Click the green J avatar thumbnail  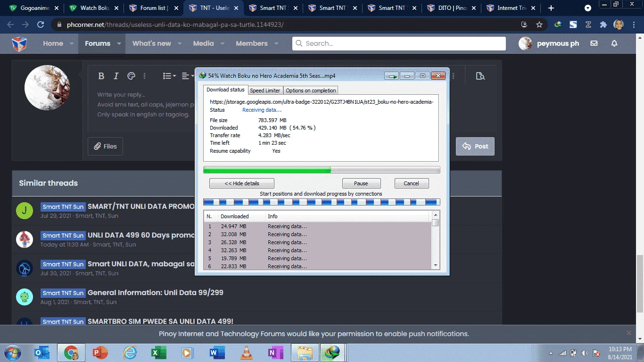25,210
